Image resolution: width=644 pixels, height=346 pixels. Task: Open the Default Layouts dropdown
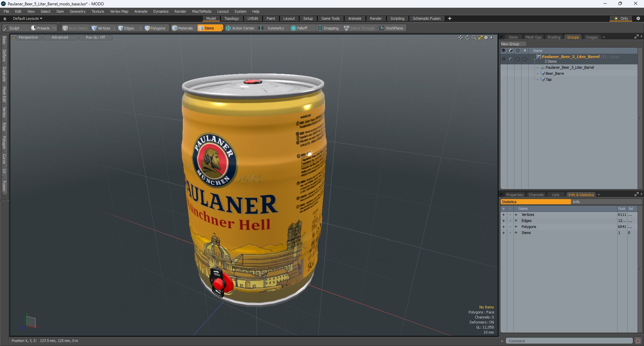click(28, 18)
